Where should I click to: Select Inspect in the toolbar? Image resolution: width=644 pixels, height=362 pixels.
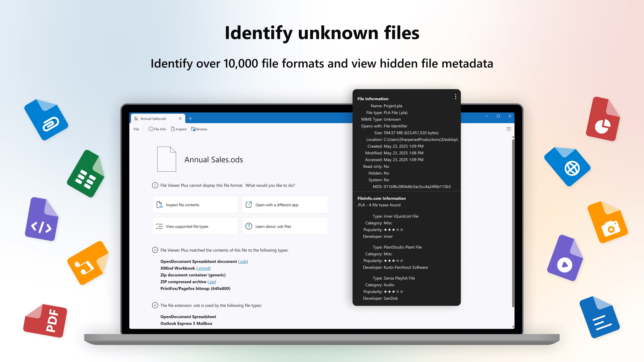[178, 129]
